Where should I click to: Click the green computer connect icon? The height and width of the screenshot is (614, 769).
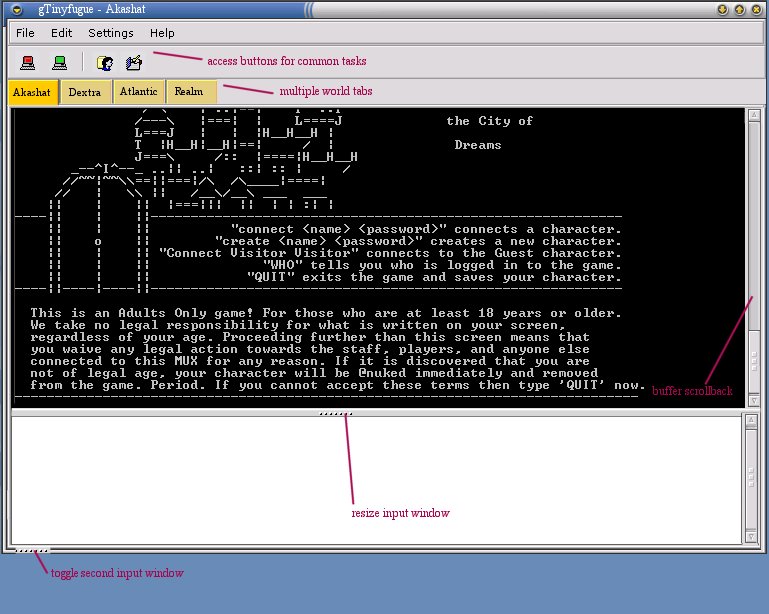(59, 62)
